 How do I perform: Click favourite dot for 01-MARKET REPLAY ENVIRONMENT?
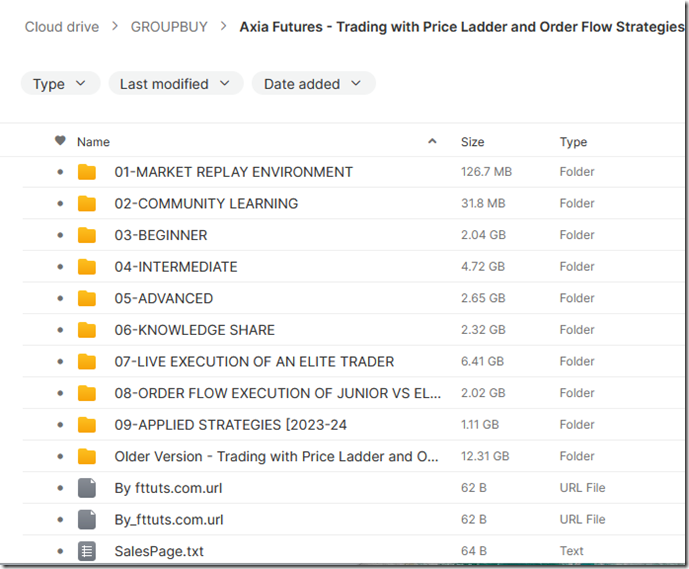click(x=60, y=172)
